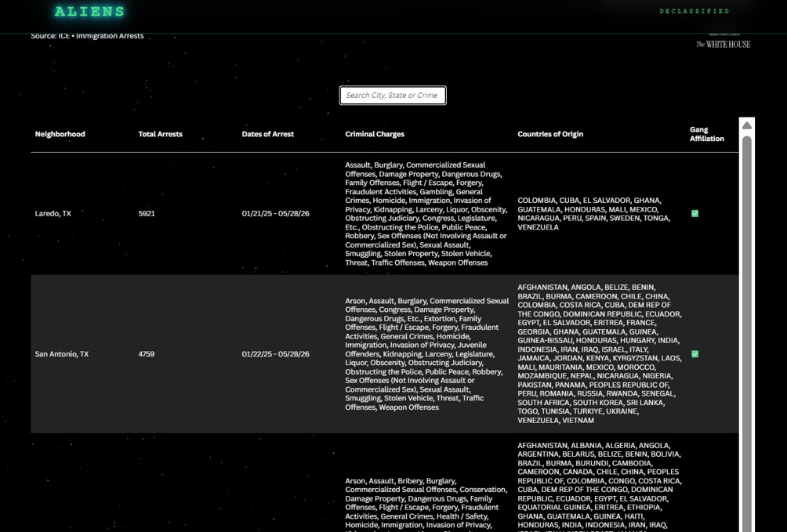Screen dimensions: 787x532
Task: Click date range 01/22/25 - 05/28/26
Action: (x=276, y=354)
